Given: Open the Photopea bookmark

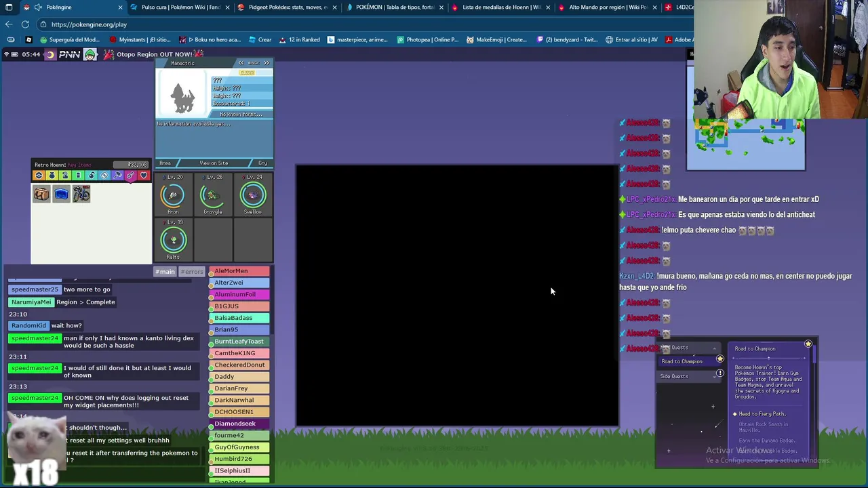Looking at the screenshot, I should [427, 39].
